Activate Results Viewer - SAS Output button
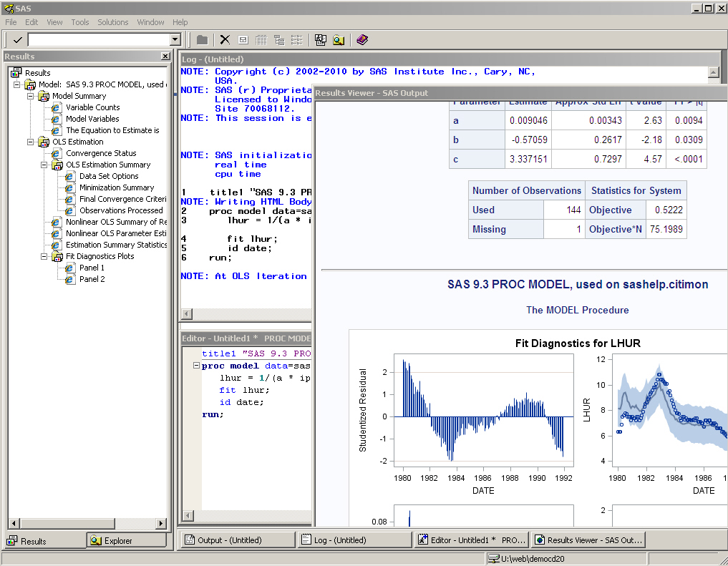This screenshot has height=566, width=728. [x=588, y=540]
